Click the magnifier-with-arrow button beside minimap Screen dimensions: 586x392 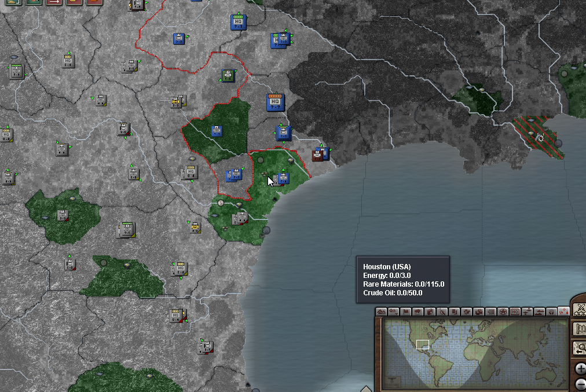(x=580, y=349)
